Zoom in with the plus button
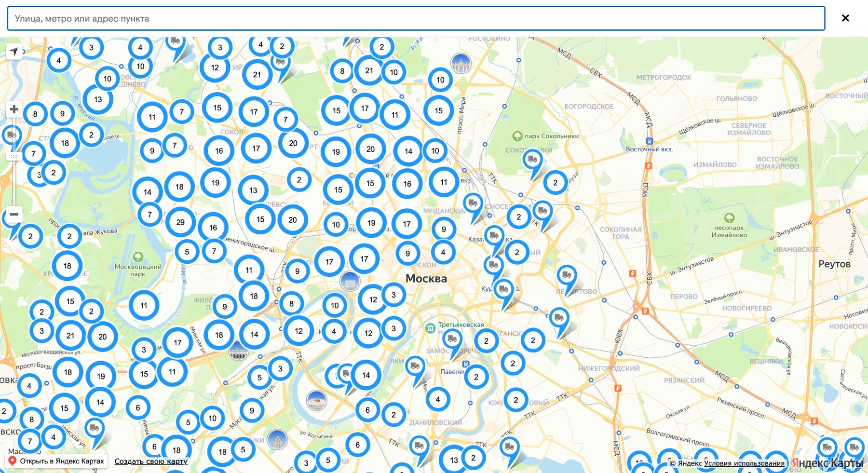Viewport: 868px width, 473px height. [14, 109]
